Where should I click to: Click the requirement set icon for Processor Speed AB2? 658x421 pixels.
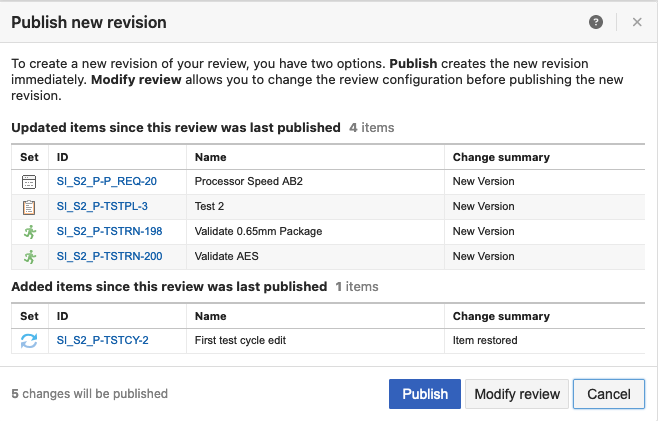click(29, 182)
